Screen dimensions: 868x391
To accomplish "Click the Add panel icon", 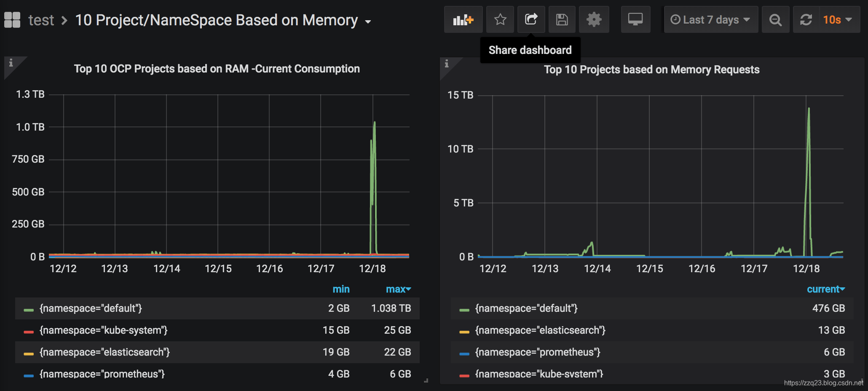I will coord(463,19).
